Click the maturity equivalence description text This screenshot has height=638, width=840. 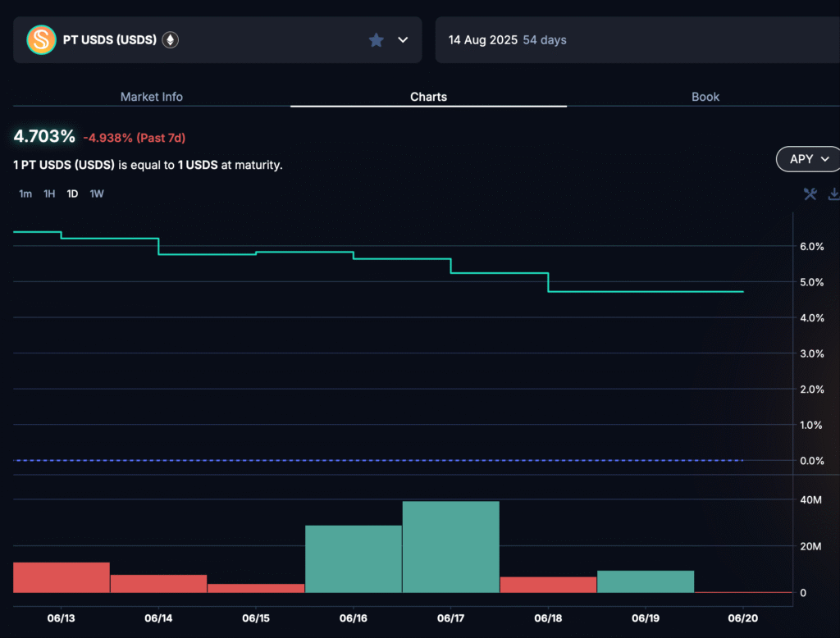pyautogui.click(x=148, y=165)
